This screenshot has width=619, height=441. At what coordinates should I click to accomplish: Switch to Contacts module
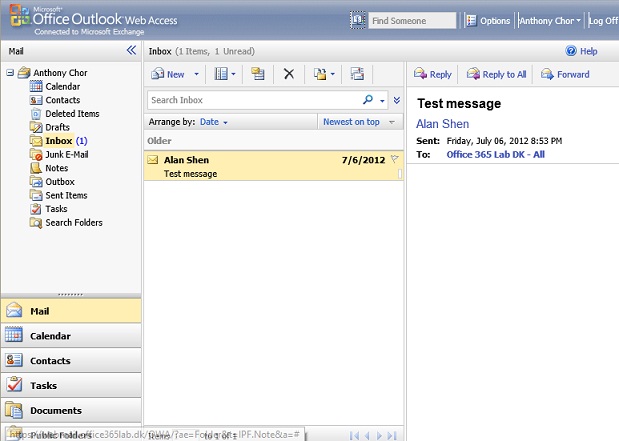point(71,360)
